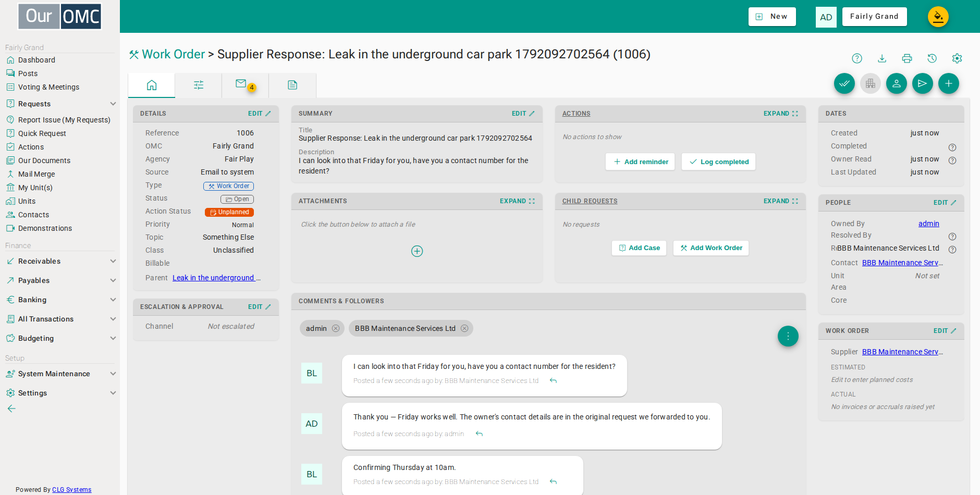
Task: Open parent 'Leak in the underground' link
Action: [x=216, y=278]
